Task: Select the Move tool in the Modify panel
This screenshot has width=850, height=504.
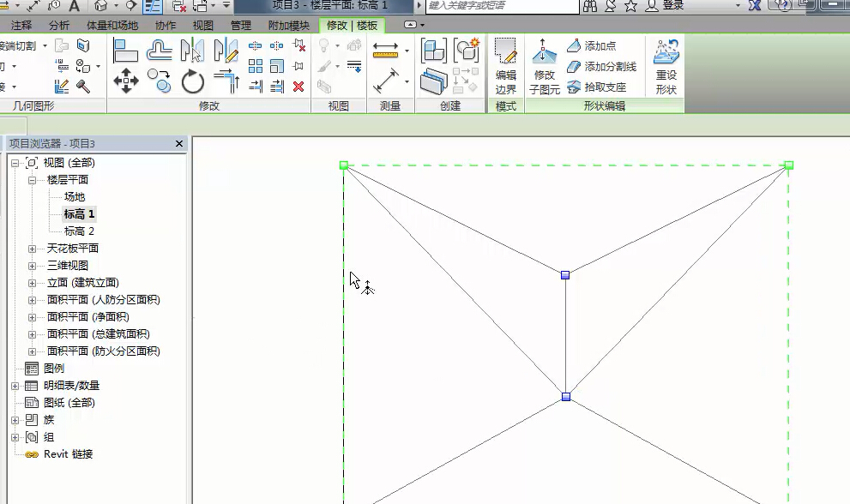Action: pos(126,82)
